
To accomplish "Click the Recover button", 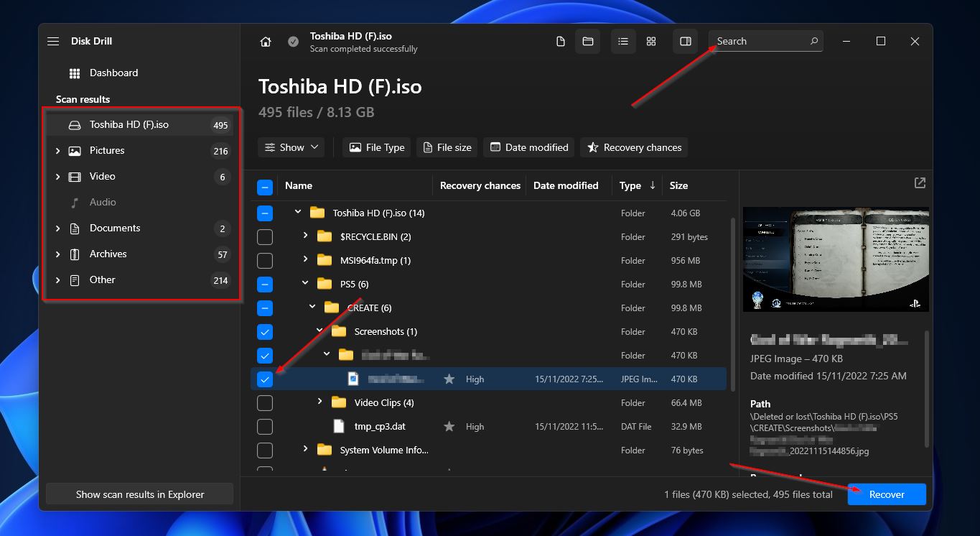I will click(x=887, y=494).
